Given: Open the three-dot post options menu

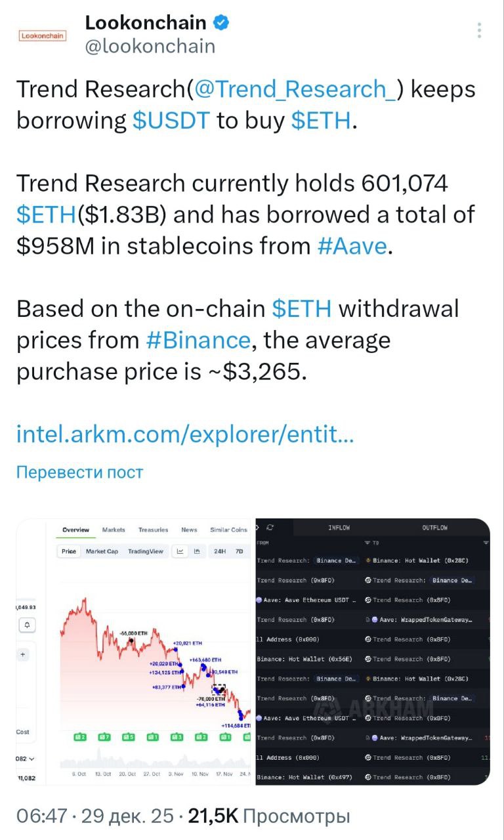Looking at the screenshot, I should click(x=480, y=30).
